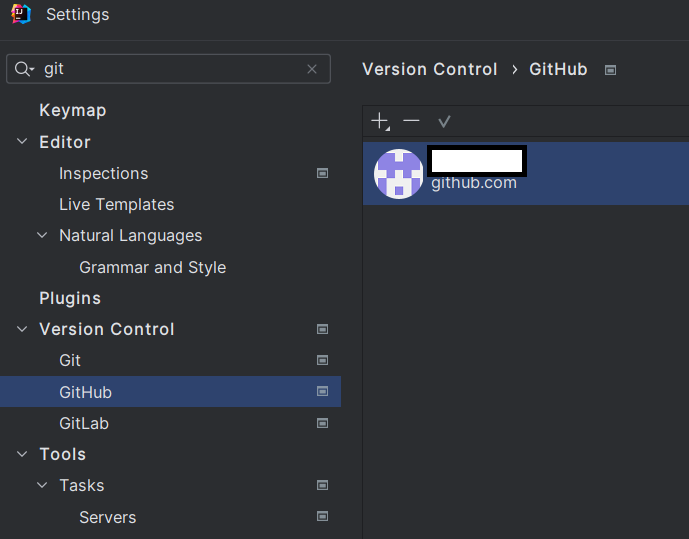Click project-level icon beside GitHub breadcrumb header
The image size is (689, 539).
click(x=610, y=70)
